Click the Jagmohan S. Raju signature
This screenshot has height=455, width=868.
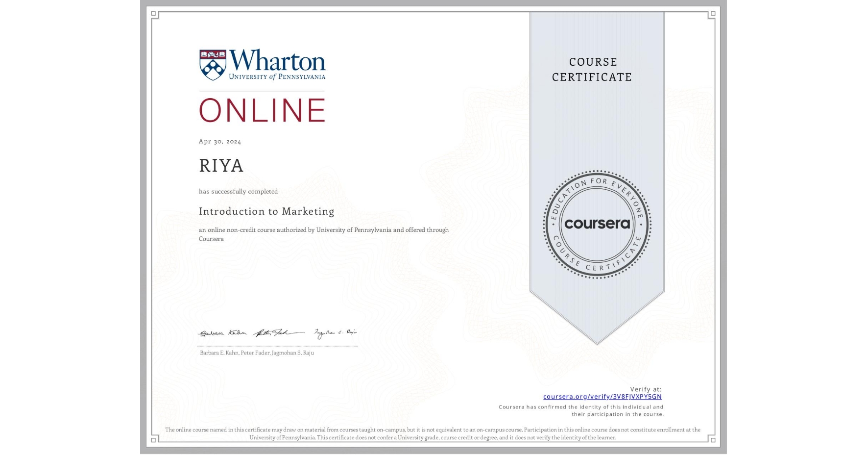tap(336, 332)
